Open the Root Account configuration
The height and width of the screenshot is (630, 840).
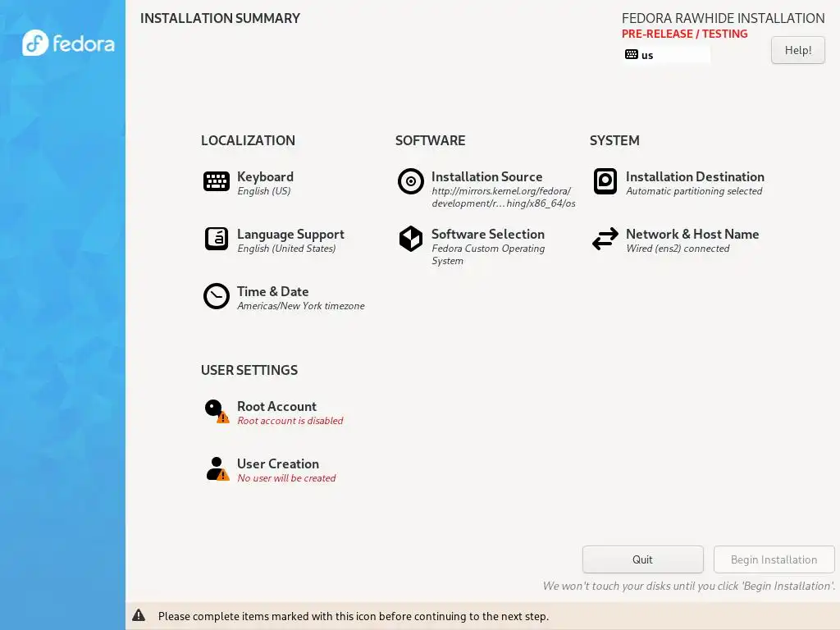277,406
